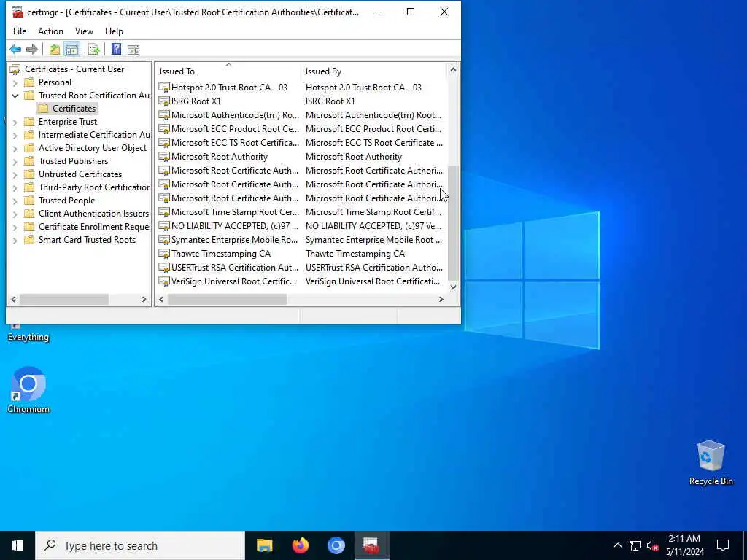Expand the Intermediate Certification Authorities node
The image size is (747, 560).
tap(15, 135)
